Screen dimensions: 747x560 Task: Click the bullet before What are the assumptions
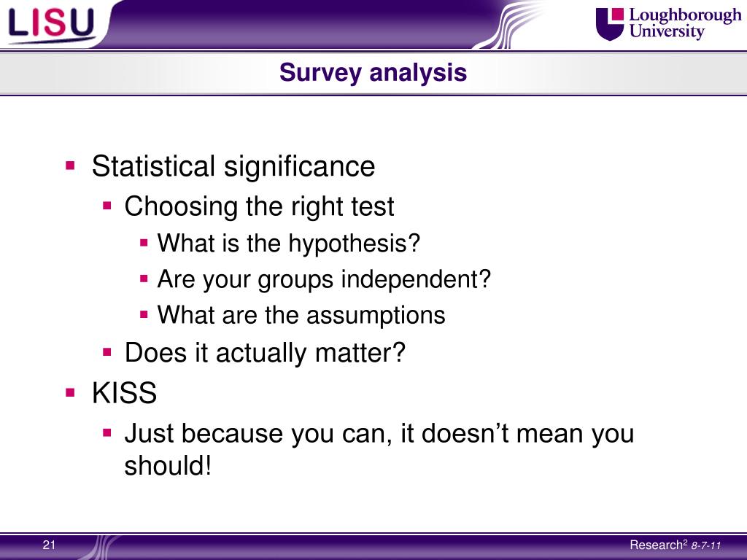coord(144,314)
